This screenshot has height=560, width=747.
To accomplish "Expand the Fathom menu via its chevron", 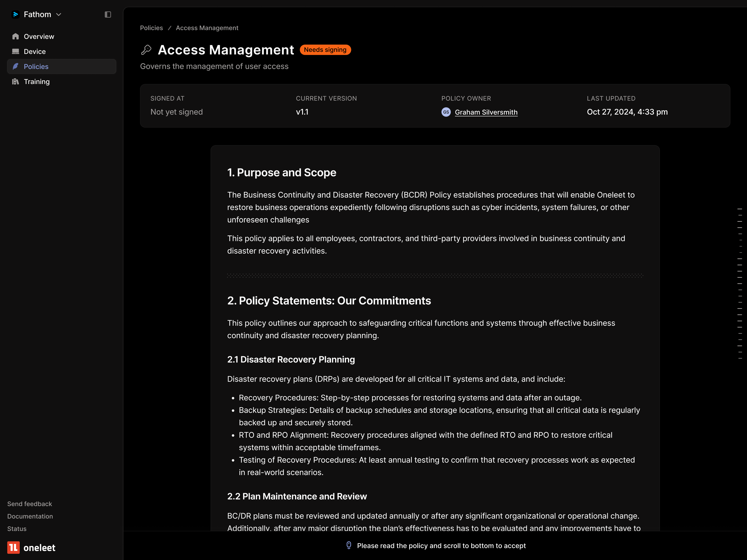I will (59, 15).
